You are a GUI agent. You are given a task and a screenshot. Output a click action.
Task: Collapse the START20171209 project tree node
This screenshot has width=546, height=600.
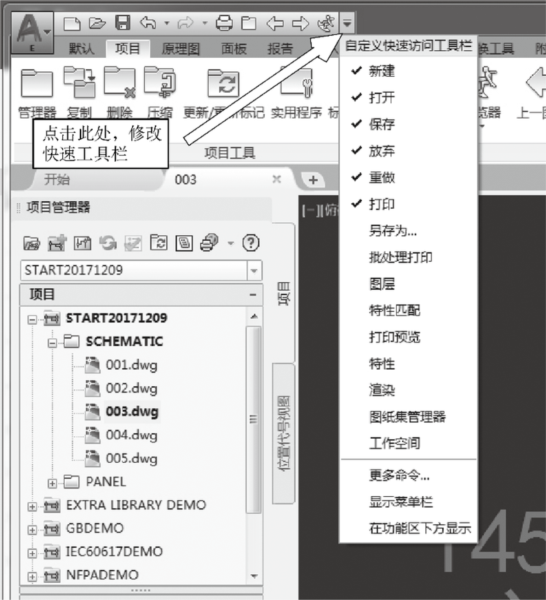[x=33, y=319]
